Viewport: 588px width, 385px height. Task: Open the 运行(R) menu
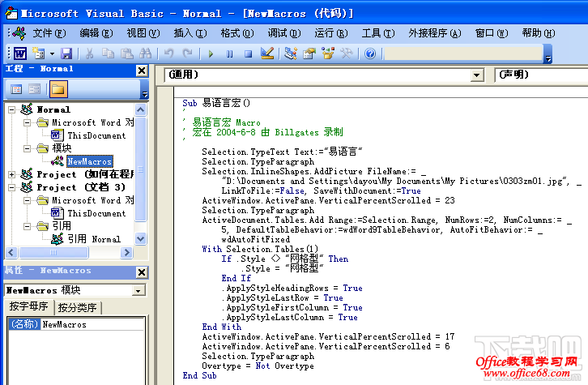pyautogui.click(x=331, y=33)
